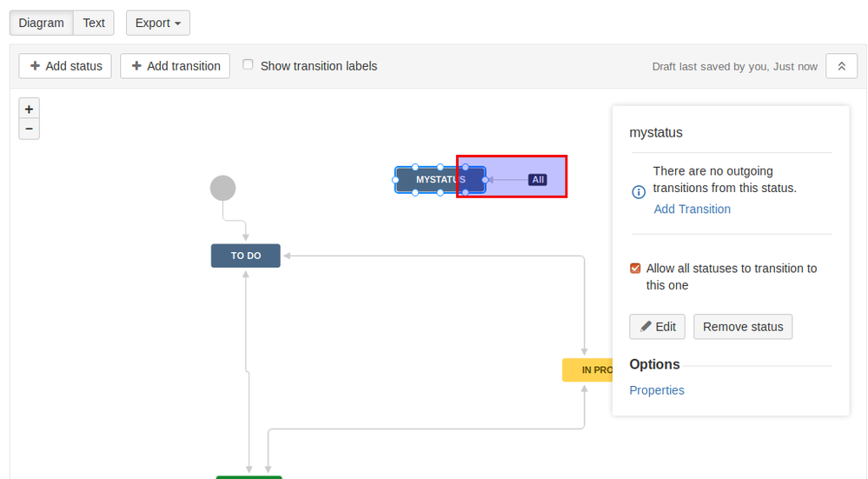Click the Add transition button
The height and width of the screenshot is (479, 868).
(x=175, y=66)
